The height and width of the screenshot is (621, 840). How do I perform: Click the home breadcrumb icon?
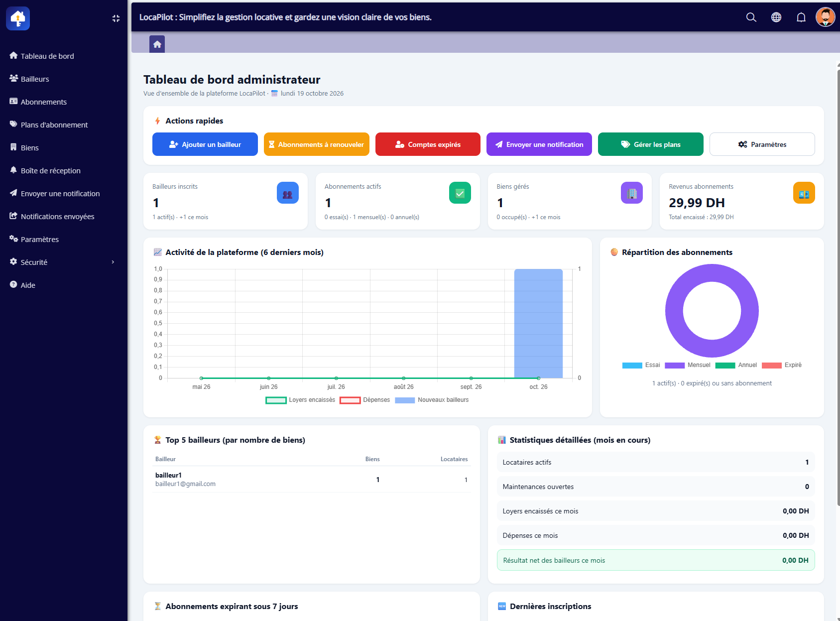pyautogui.click(x=157, y=44)
